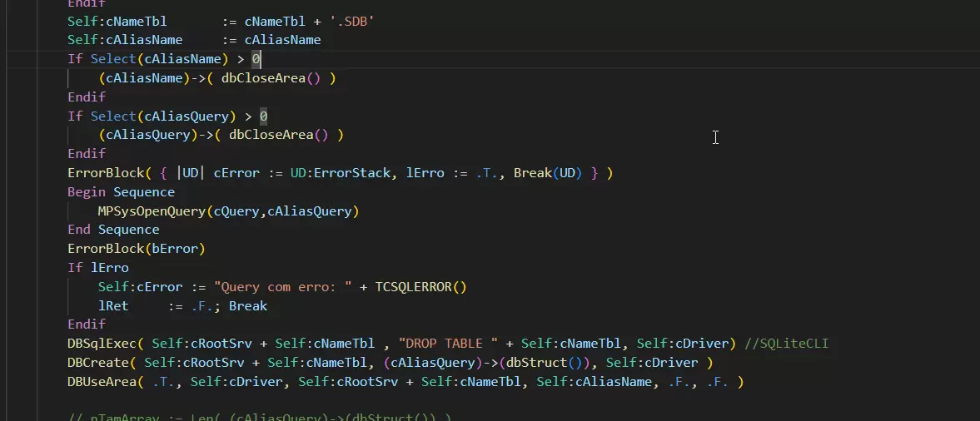This screenshot has height=421, width=980.
Task: Click the 'If lErro' condition line
Action: (98, 268)
